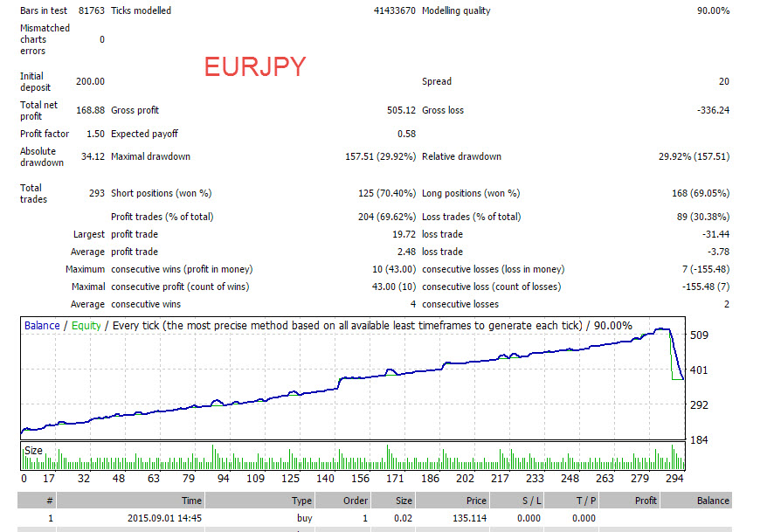Image resolution: width=774 pixels, height=532 pixels.
Task: Click Relative drawdown value 29.92% (157.51)
Action: click(x=694, y=156)
